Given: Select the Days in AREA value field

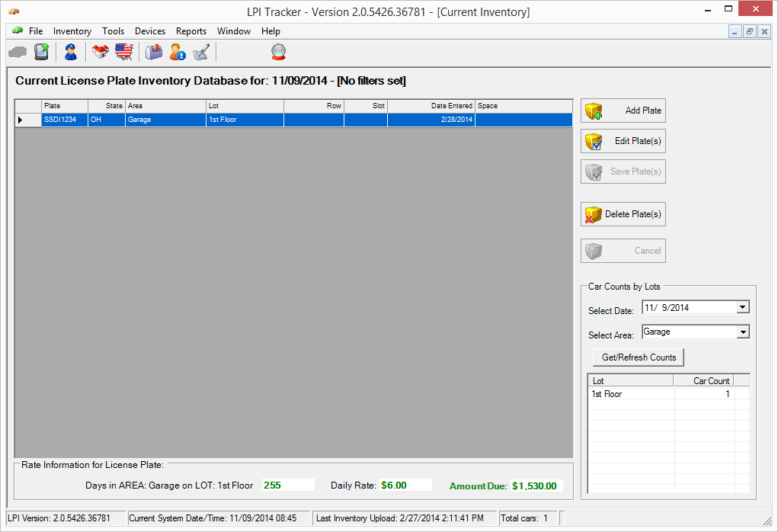Looking at the screenshot, I should point(289,485).
